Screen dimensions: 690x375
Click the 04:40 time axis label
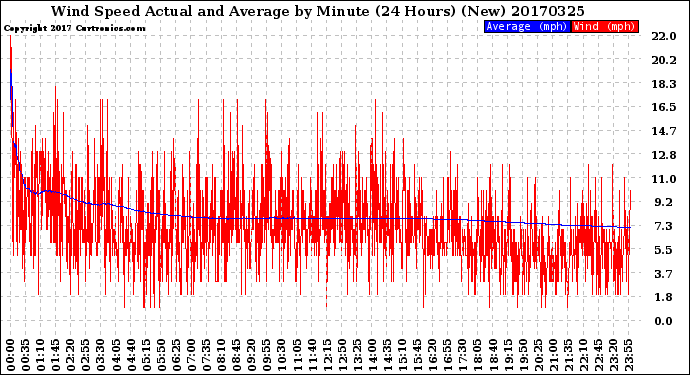pyautogui.click(x=131, y=355)
